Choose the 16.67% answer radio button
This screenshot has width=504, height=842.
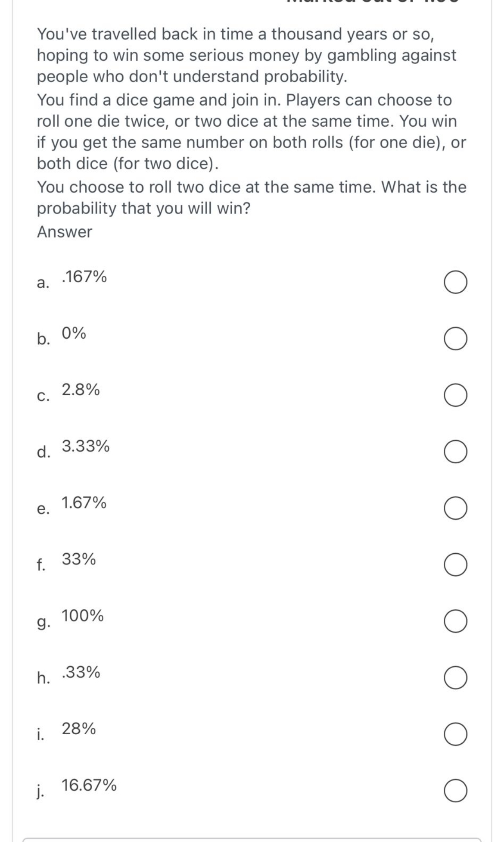coord(455,791)
